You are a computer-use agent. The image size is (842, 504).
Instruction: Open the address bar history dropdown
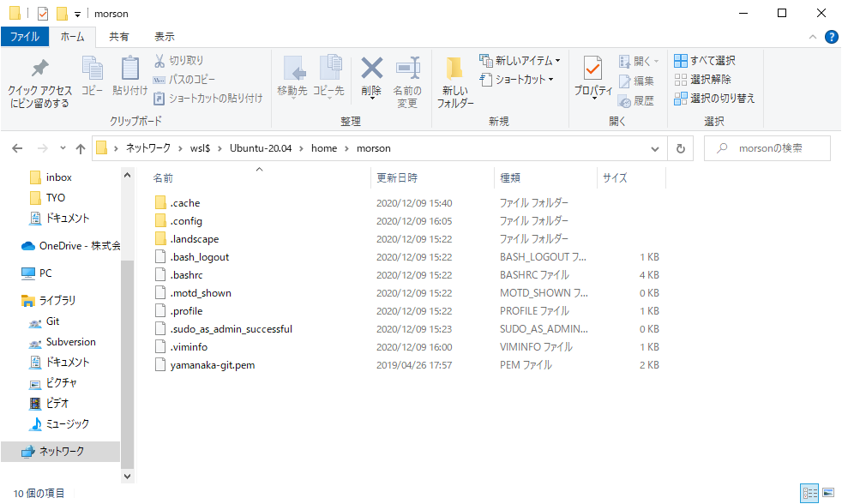tap(658, 148)
